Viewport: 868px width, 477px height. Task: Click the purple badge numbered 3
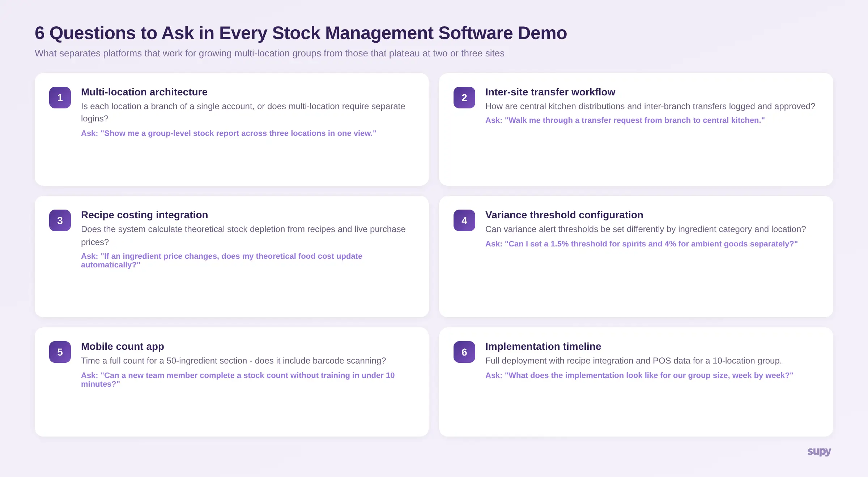click(x=60, y=220)
